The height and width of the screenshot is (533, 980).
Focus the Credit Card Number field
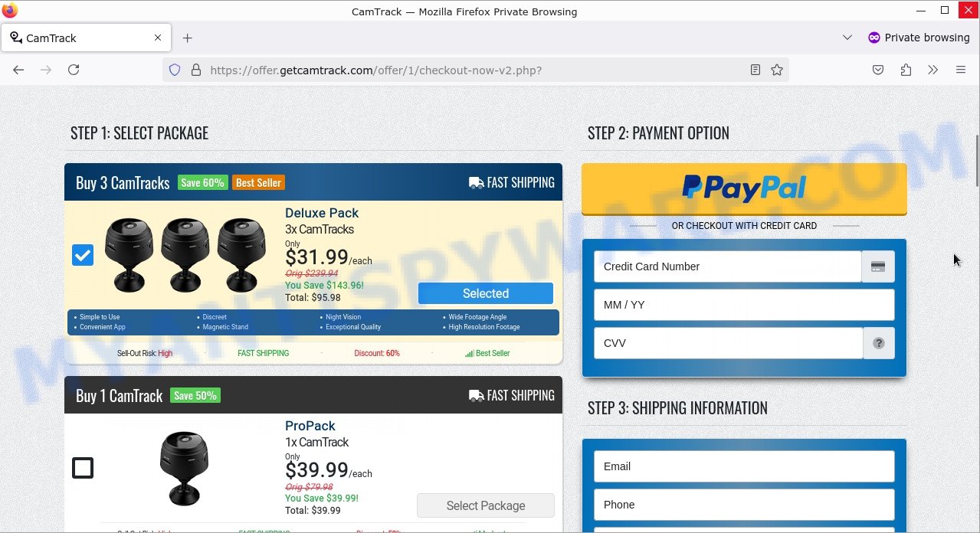pos(728,266)
